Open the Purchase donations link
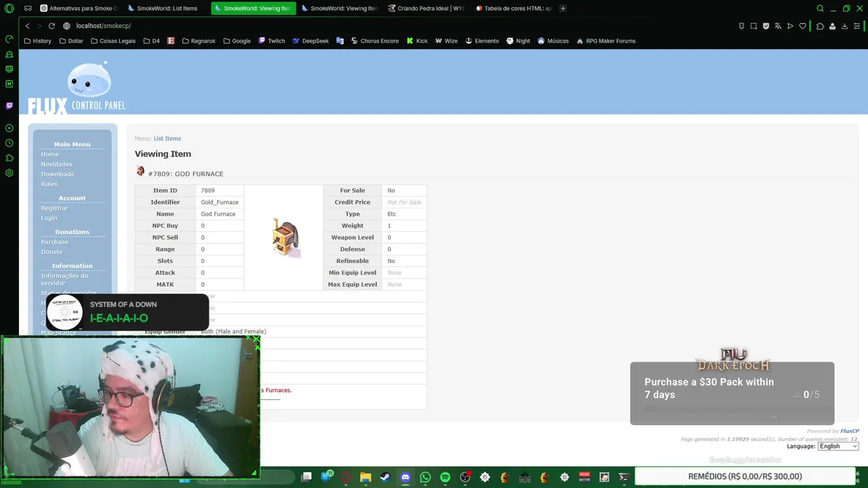The height and width of the screenshot is (488, 868). (54, 242)
